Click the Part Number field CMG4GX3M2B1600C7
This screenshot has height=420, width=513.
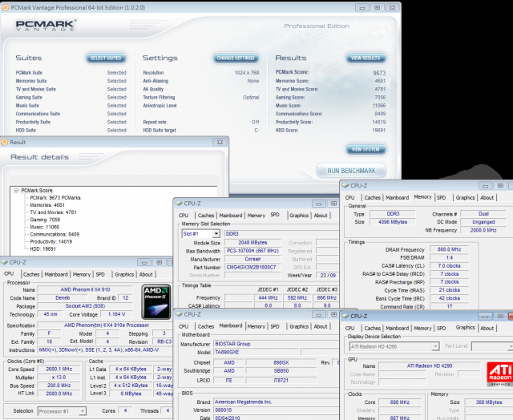click(252, 267)
